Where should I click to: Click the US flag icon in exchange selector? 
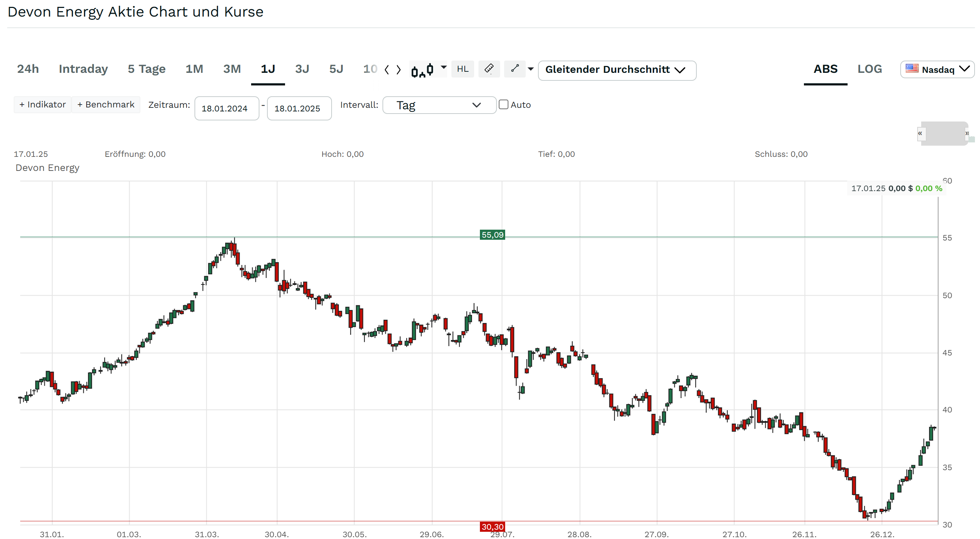(912, 69)
